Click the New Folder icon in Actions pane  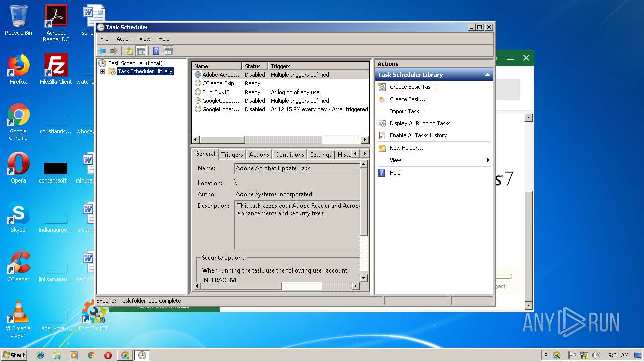click(382, 148)
